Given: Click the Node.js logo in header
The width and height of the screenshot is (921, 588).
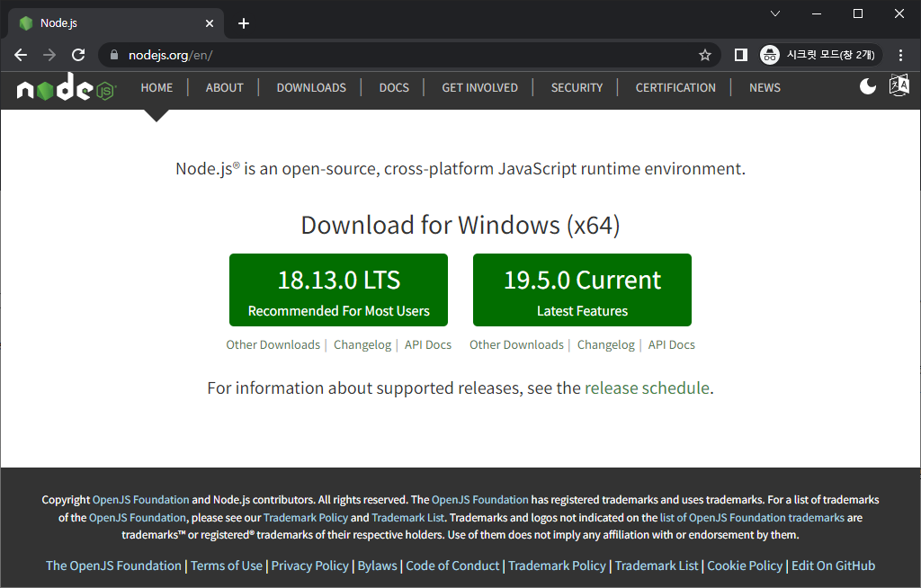Looking at the screenshot, I should [67, 87].
